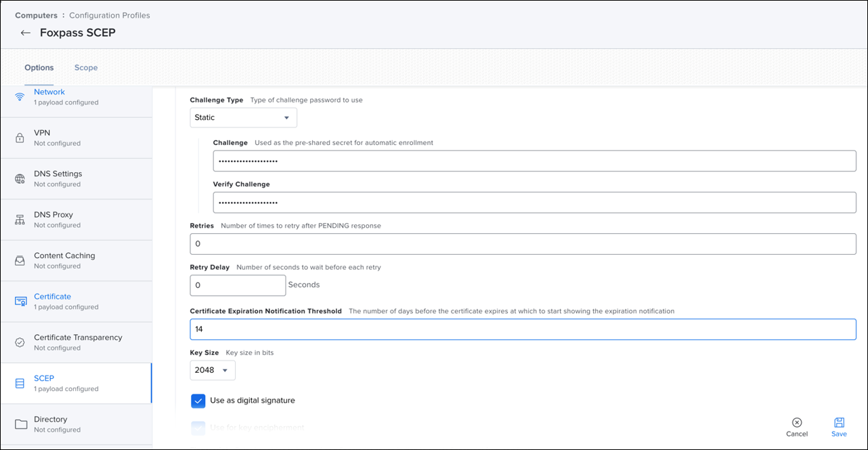Click the Content Caching tray icon
868x450 pixels.
point(20,260)
